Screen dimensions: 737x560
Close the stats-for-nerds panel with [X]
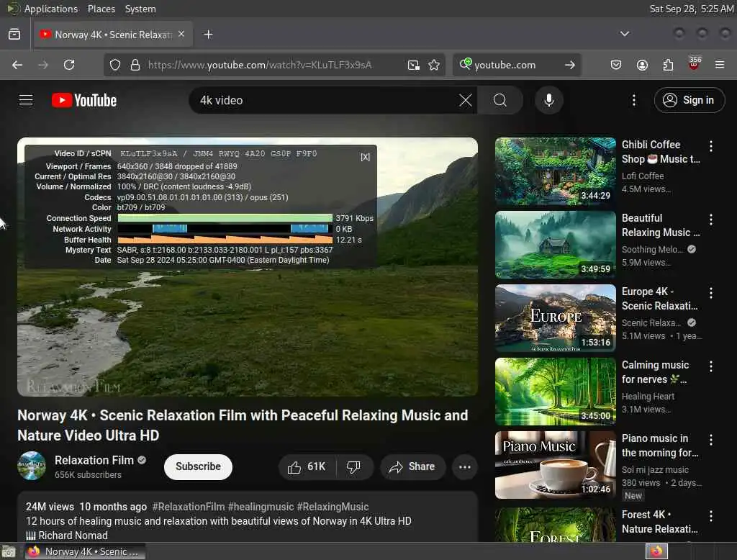pyautogui.click(x=365, y=157)
